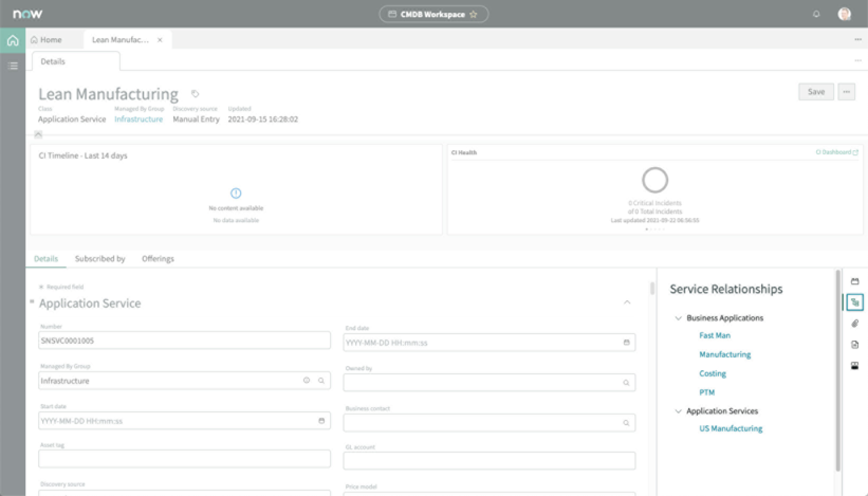Image resolution: width=868 pixels, height=496 pixels.
Task: Open the CI Dashboard link
Action: click(837, 152)
